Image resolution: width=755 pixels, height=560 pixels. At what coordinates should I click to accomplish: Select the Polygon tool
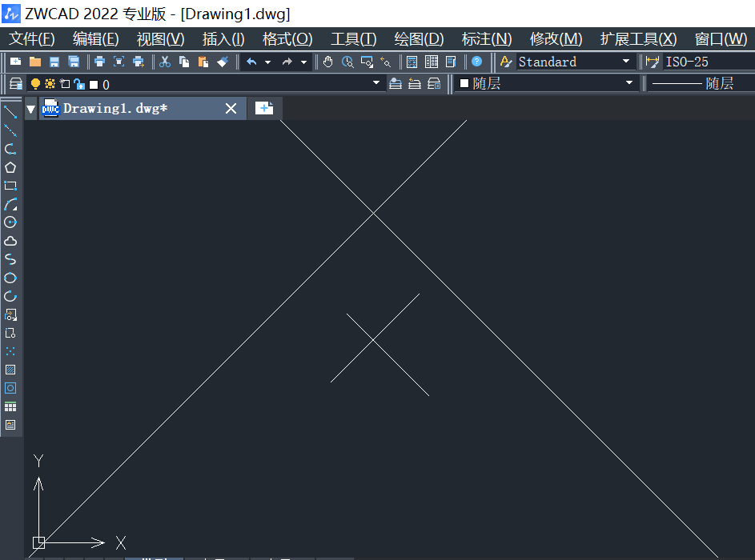click(x=10, y=167)
